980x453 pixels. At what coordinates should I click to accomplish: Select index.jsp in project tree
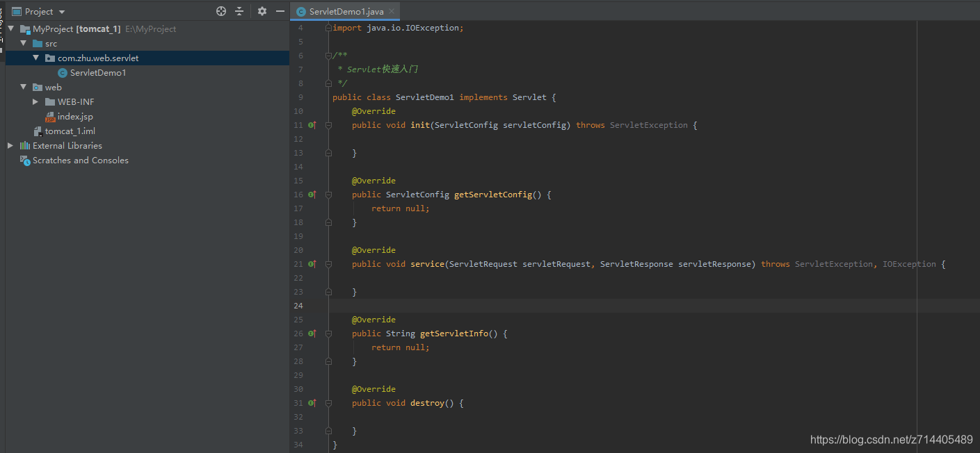coord(75,117)
